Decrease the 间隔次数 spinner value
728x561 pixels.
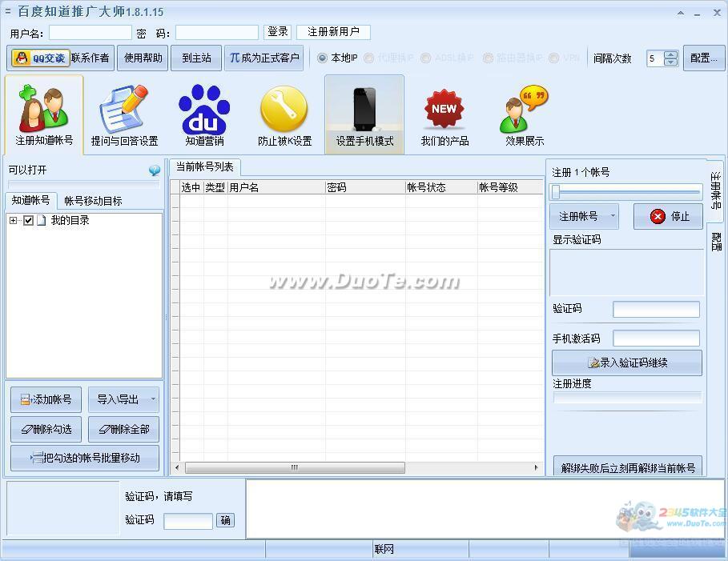670,62
